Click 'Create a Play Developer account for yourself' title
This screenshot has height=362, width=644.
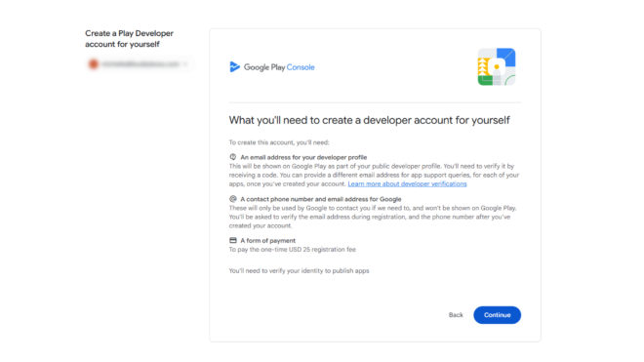(x=129, y=39)
